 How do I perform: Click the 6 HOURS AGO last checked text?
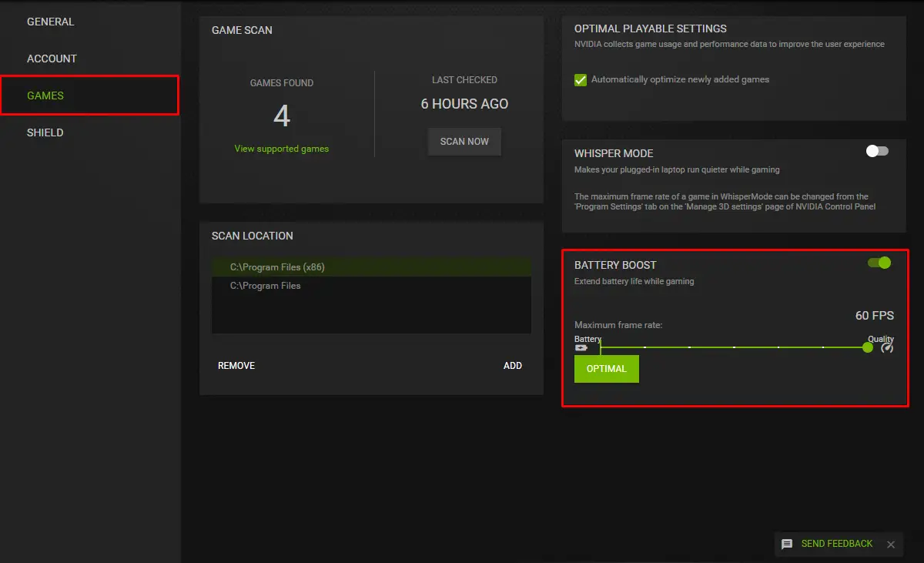coord(464,104)
